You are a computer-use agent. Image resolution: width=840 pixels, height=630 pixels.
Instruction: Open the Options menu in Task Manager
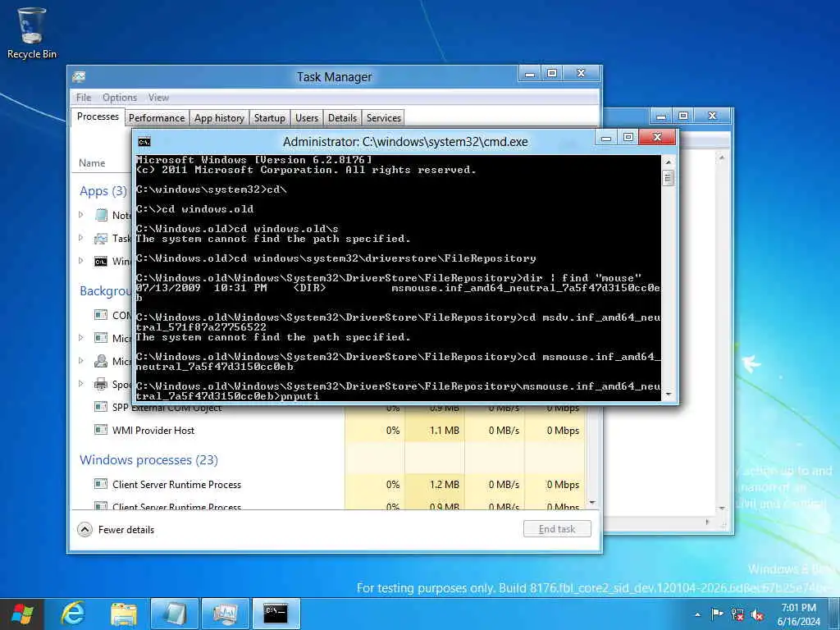point(120,98)
